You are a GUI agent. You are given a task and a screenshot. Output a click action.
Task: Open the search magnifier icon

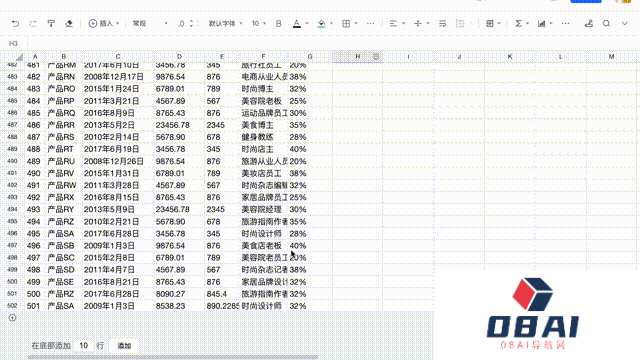tap(607, 23)
